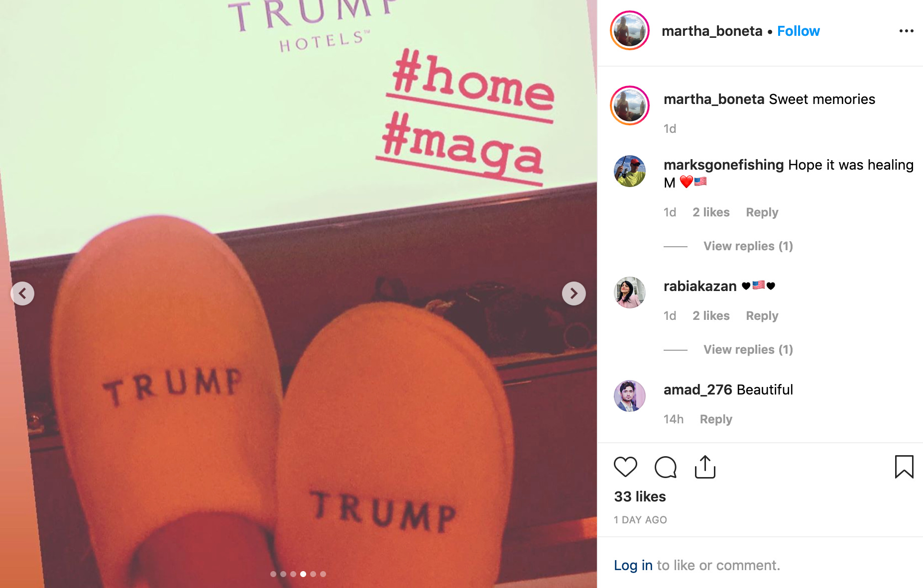Viewport: 923px width, 588px height.
Task: Jump to the first carousel dot
Action: click(x=273, y=574)
